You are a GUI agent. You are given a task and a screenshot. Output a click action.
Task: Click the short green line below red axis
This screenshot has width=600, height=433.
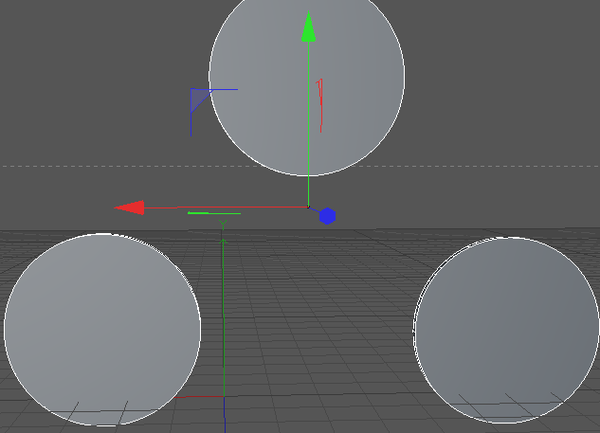pos(213,213)
